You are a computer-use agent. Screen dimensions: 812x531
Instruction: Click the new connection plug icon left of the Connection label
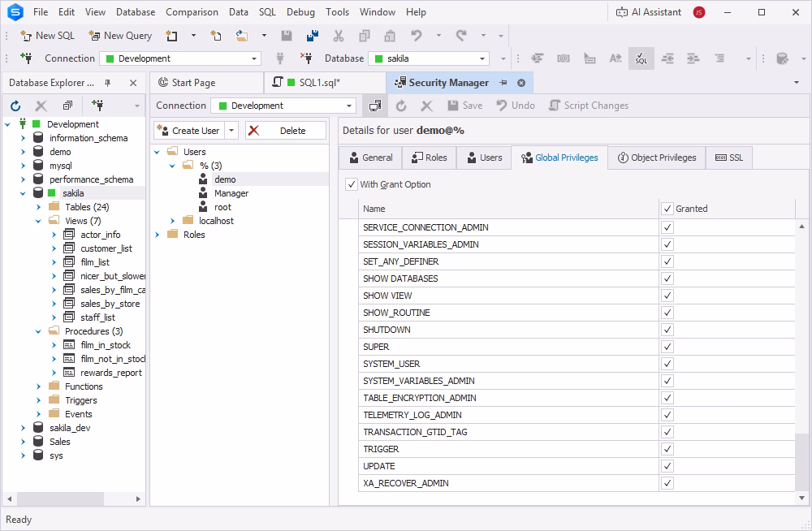pos(26,58)
